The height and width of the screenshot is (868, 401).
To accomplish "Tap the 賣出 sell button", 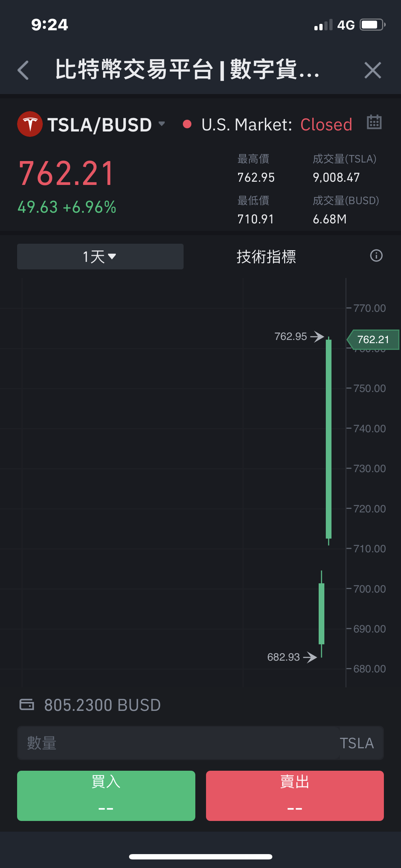I will (x=295, y=796).
